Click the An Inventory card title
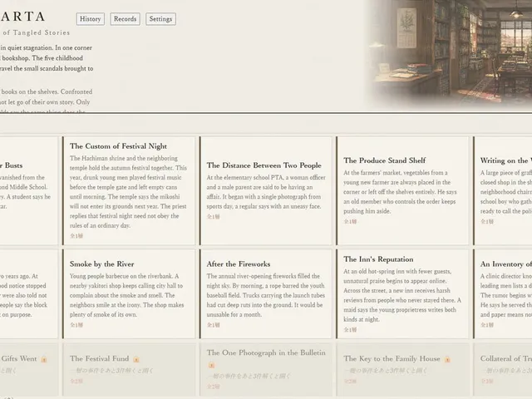 (x=506, y=264)
